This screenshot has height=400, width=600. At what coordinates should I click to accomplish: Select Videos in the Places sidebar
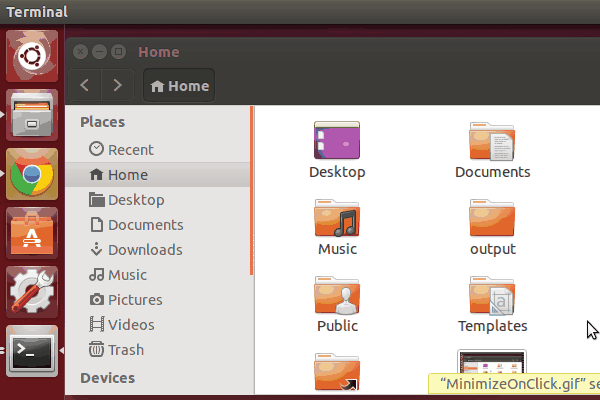coord(158,325)
